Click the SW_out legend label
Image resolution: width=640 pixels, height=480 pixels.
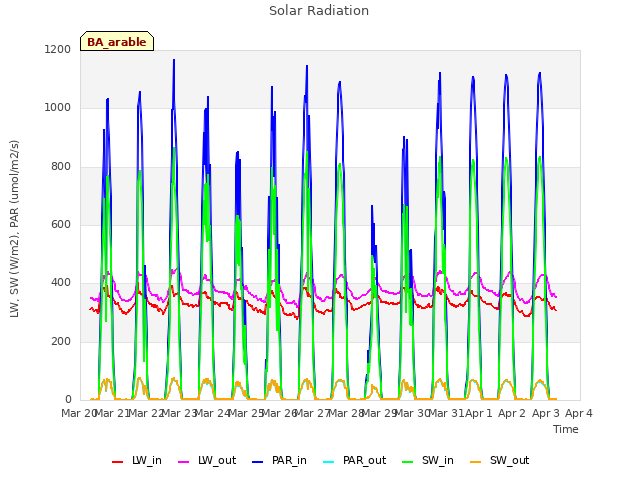(510, 461)
